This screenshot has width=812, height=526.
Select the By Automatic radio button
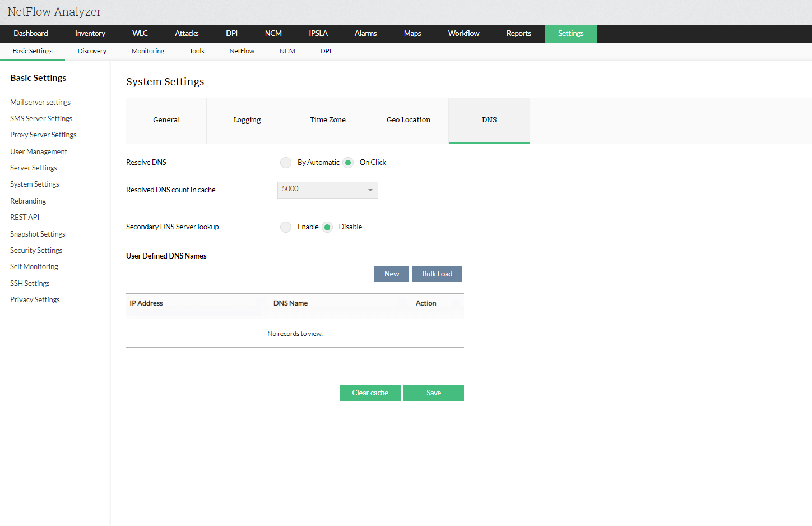[x=286, y=163]
